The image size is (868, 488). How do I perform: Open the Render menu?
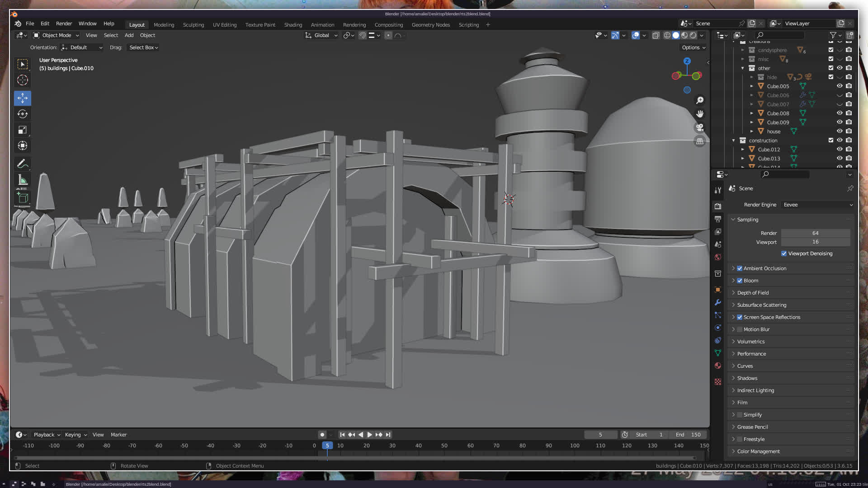[64, 23]
